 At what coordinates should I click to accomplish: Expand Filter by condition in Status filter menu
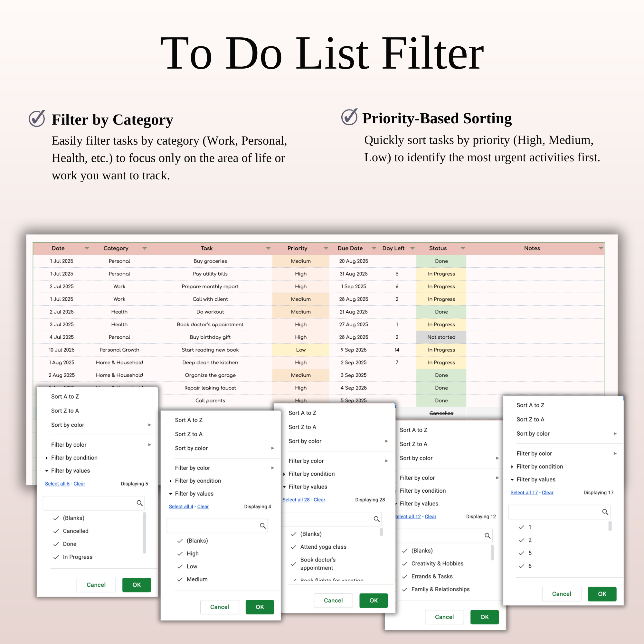click(x=74, y=458)
